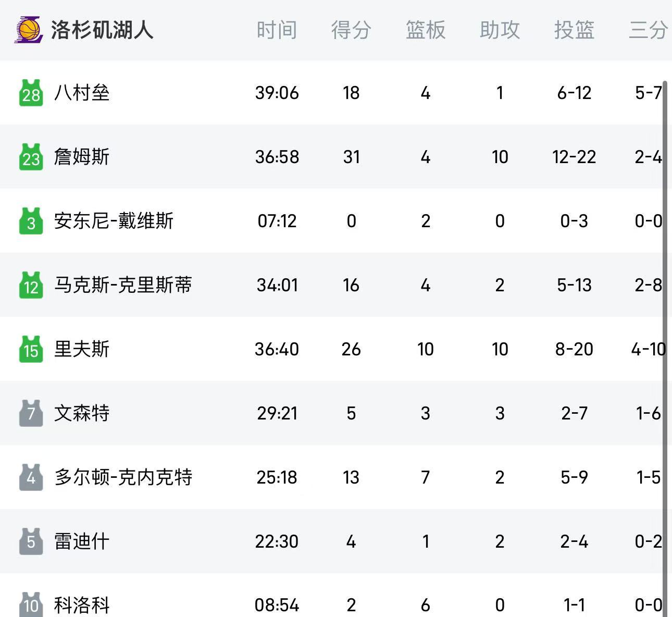Sort by the 得分 column header
Screen dimensions: 672x617
point(351,30)
